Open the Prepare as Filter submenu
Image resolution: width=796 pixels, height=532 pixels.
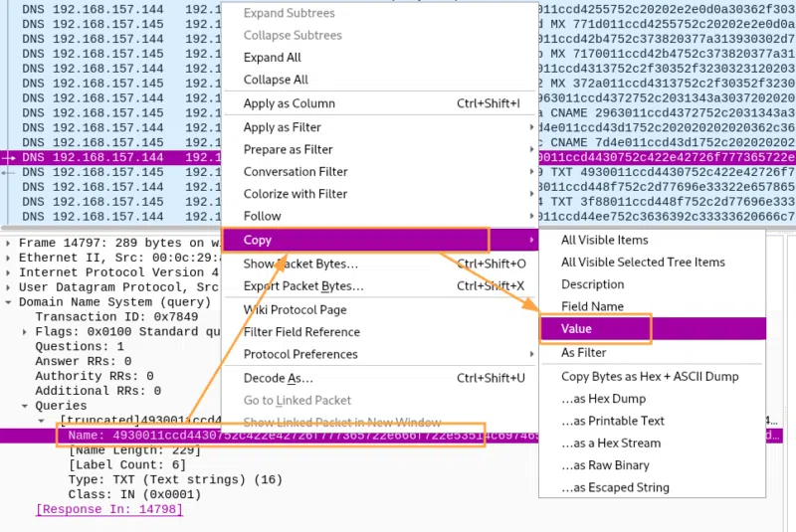tap(288, 149)
